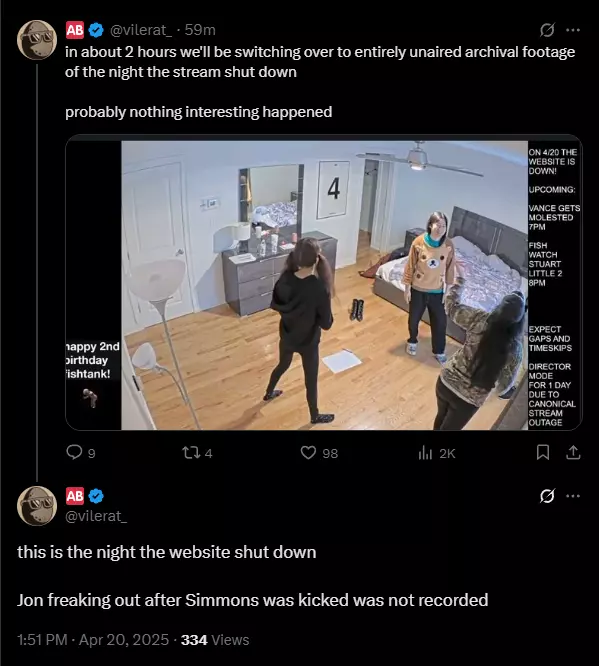599x666 pixels.
Task: Click the 1:51 PM Apr 20, 2025 timestamp
Action: click(93, 640)
